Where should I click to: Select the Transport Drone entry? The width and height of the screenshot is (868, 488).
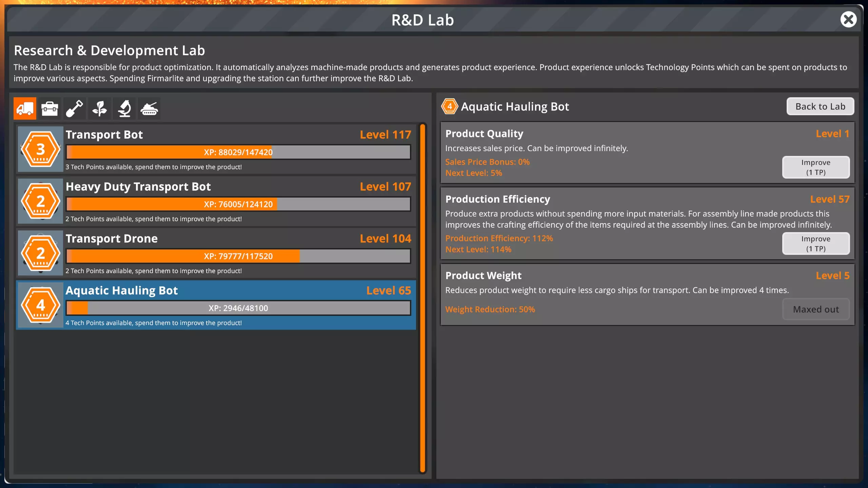pos(237,239)
